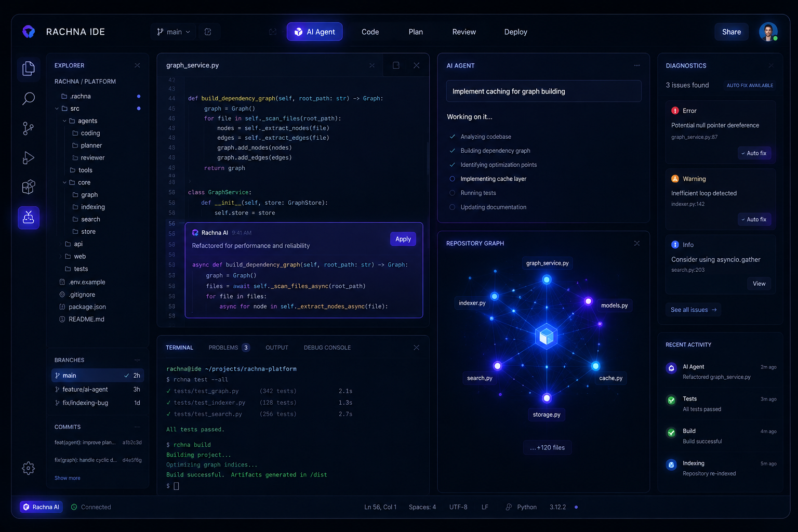Screen dimensions: 798x532
Task: Open Auto fix dropdown for Error issue
Action: click(754, 153)
